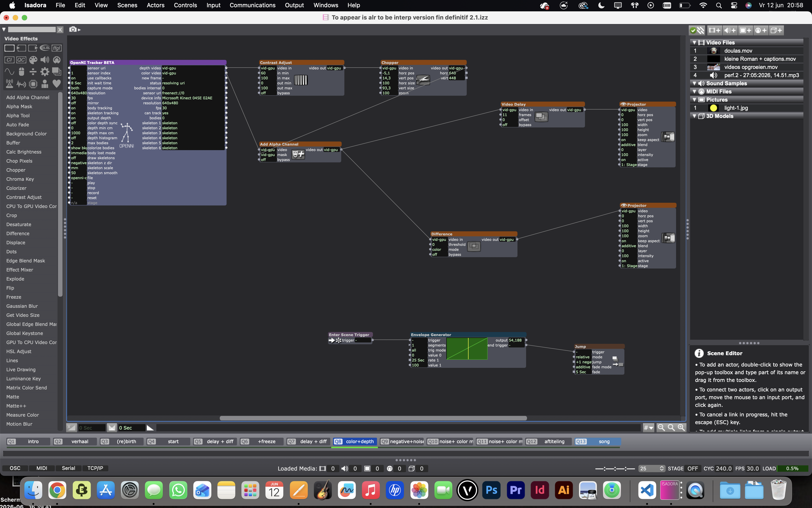Open the Actors menu
812x508 pixels.
(x=155, y=5)
